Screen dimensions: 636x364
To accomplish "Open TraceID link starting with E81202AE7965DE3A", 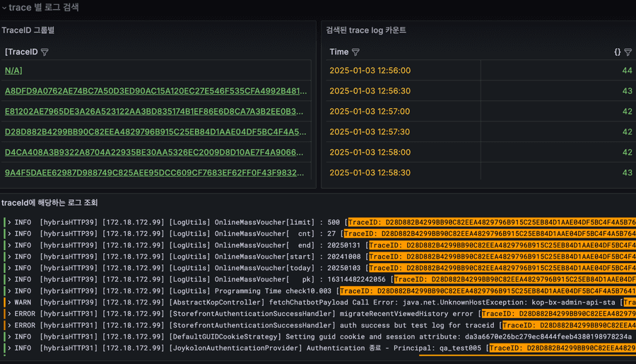I will tap(154, 111).
